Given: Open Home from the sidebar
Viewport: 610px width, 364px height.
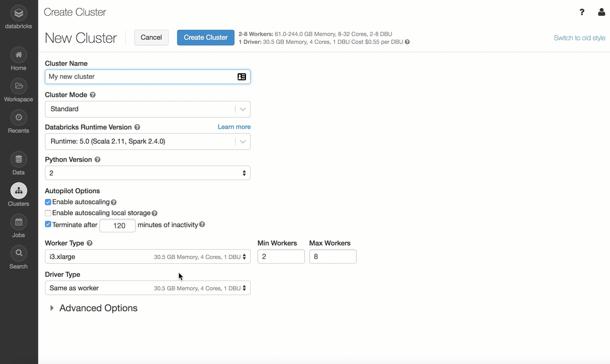Looking at the screenshot, I should coord(18,55).
